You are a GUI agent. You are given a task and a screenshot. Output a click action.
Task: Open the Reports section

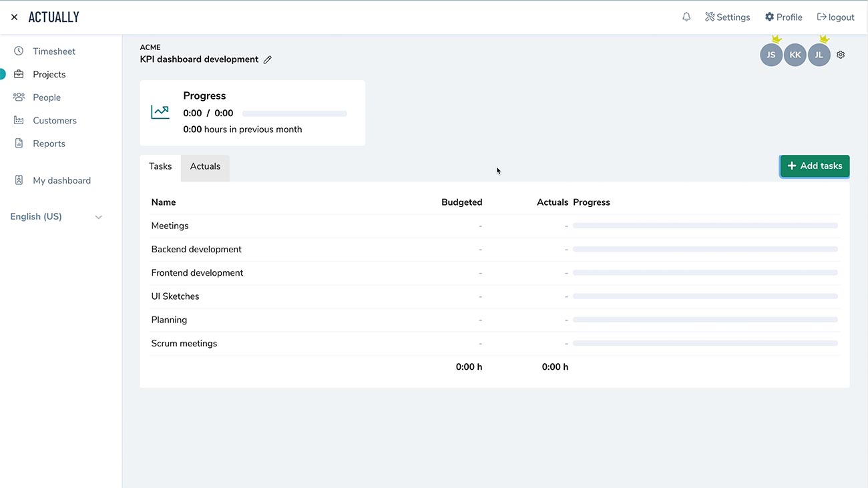coord(48,143)
